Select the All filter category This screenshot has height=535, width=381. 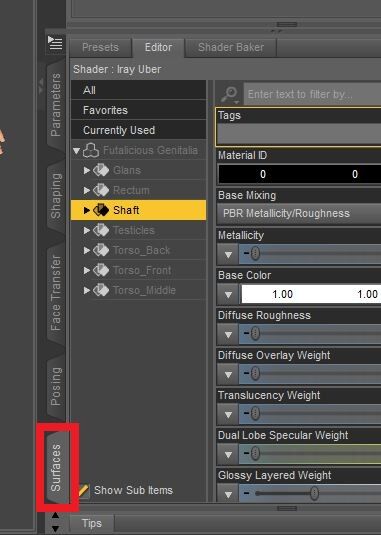[138, 90]
